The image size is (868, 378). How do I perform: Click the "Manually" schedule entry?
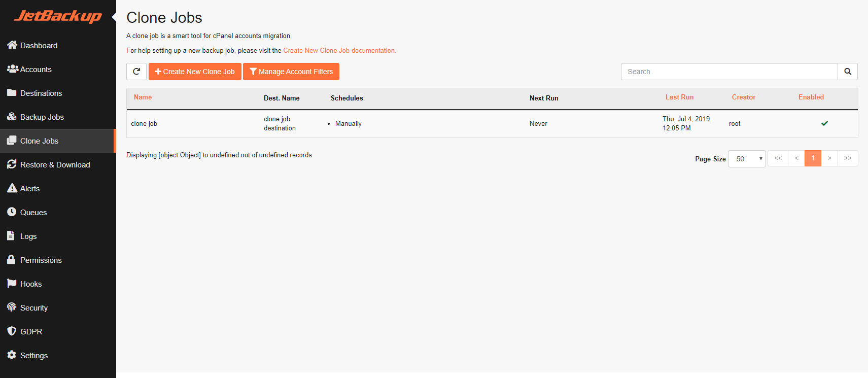coord(348,123)
